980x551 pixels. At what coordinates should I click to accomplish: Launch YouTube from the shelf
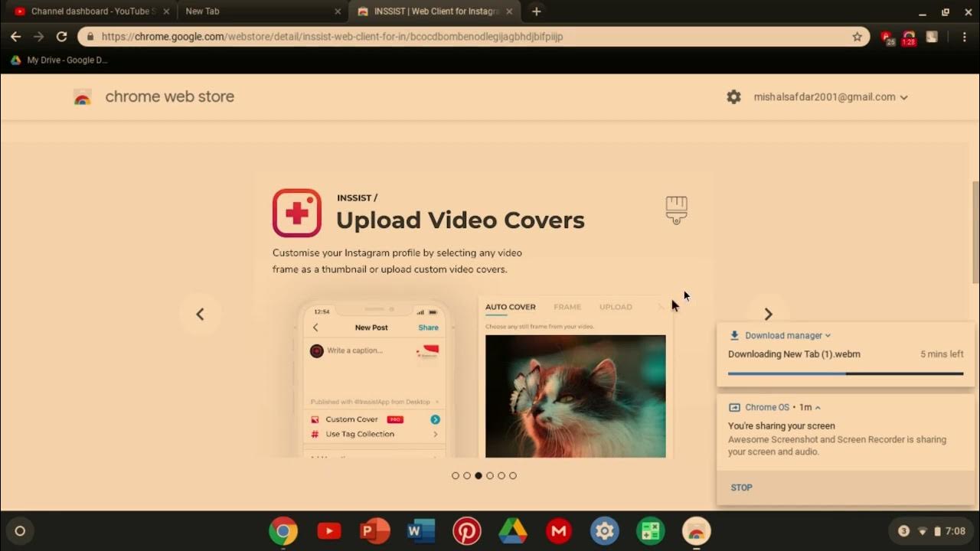click(x=329, y=531)
